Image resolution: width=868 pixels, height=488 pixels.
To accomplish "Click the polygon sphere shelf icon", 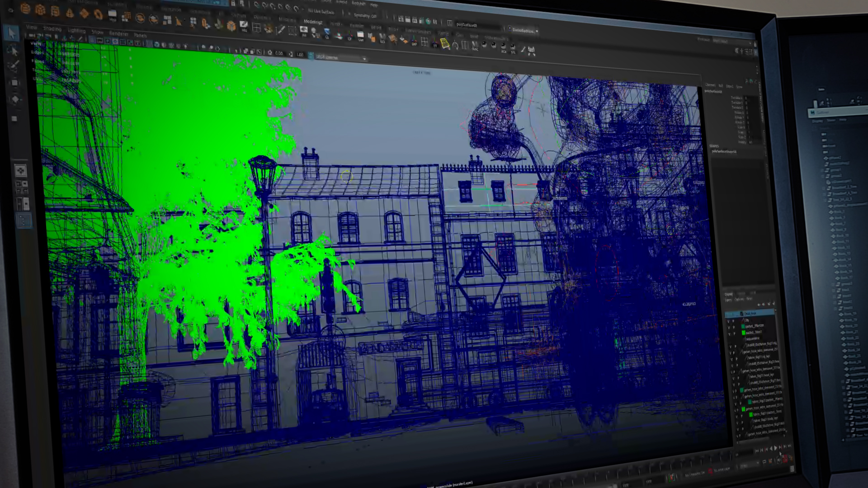I will tap(26, 8).
